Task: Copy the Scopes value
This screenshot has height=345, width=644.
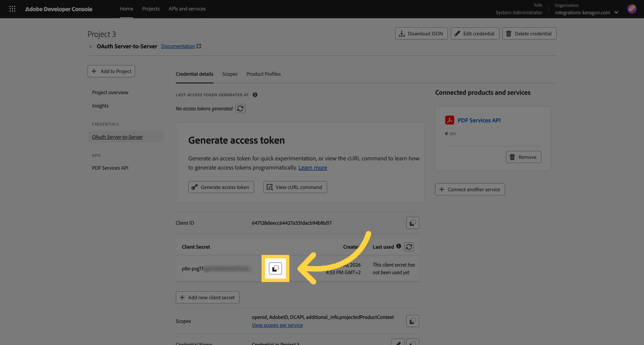Action: (413, 321)
